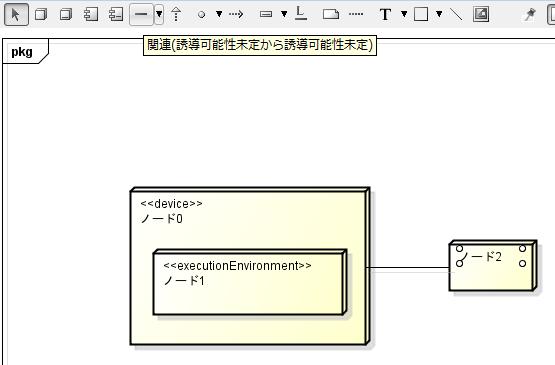The image size is (555, 365).
Task: Select the Component Instance tool
Action: (x=116, y=15)
